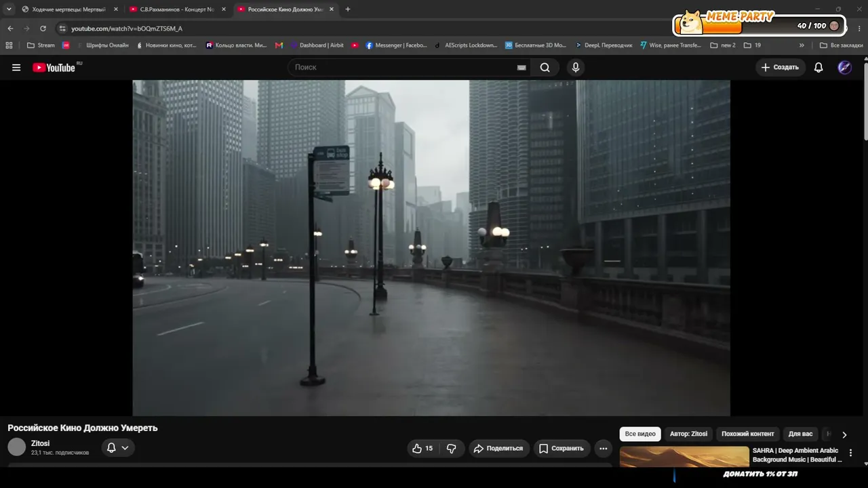Open the Все закладки folder
Viewport: 868px width, 488px height.
[x=841, y=45]
